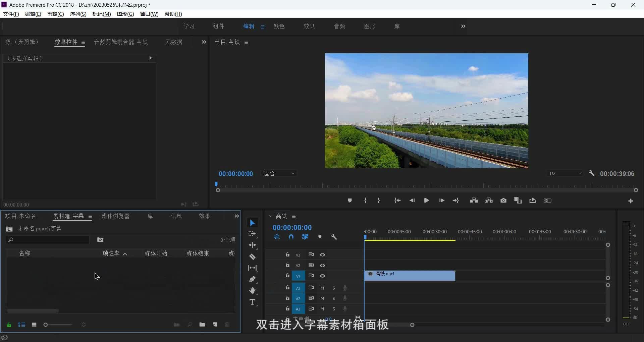Viewport: 644px width, 342px height.
Task: Click the Export Frame share icon
Action: pos(532,201)
